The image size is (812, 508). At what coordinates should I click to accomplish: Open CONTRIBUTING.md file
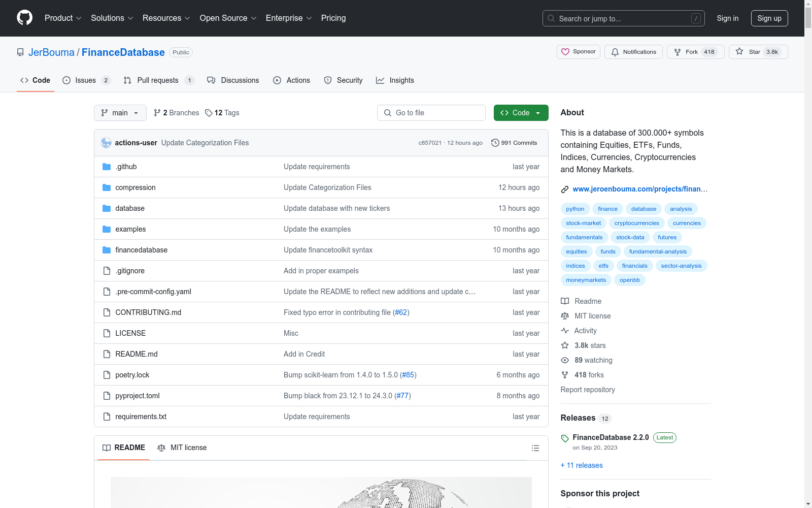click(x=148, y=312)
